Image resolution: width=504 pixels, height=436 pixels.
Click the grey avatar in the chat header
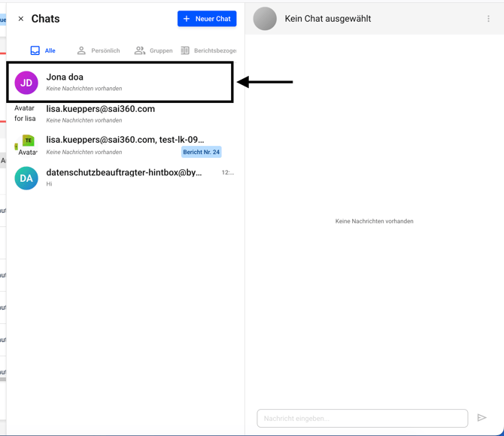coord(265,19)
